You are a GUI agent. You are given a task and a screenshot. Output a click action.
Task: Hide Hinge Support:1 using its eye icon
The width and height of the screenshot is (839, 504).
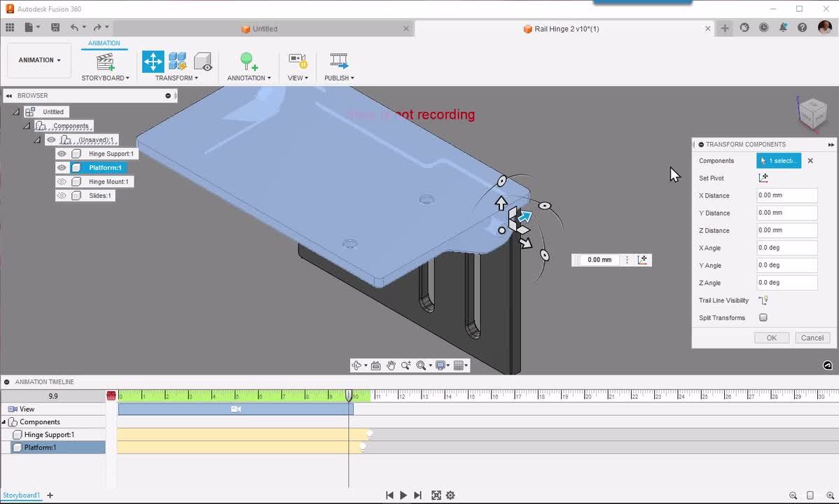62,154
